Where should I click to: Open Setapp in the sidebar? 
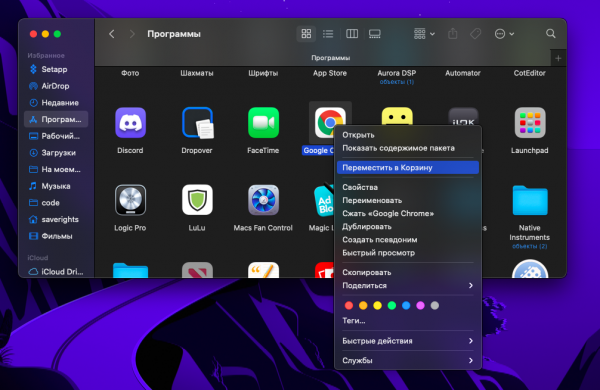point(56,69)
